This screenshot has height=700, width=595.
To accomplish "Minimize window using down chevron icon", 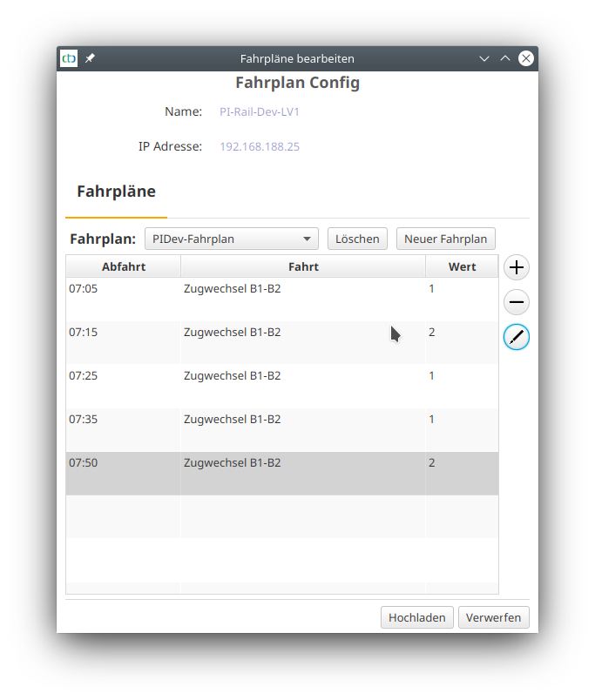I will tap(484, 58).
